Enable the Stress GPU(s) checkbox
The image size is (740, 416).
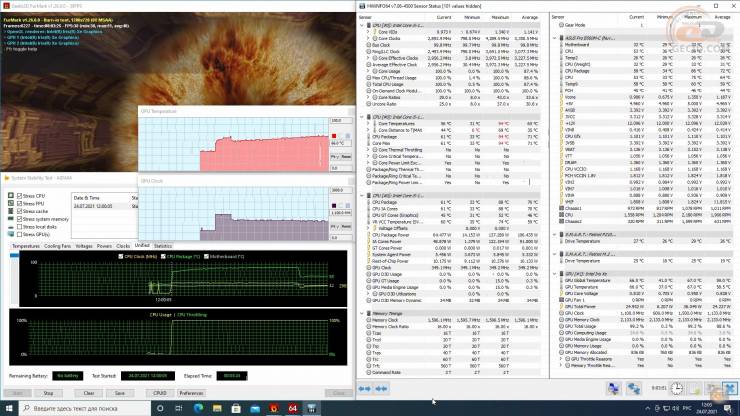click(19, 234)
